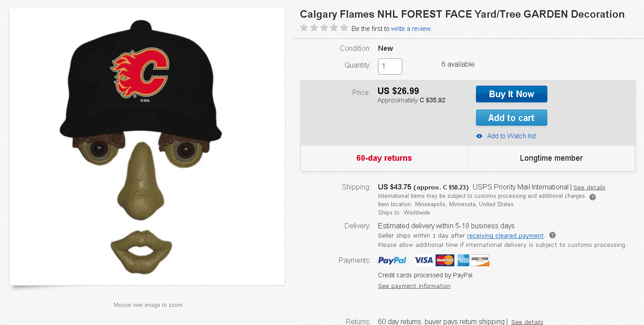Click the Visa card logo
The width and height of the screenshot is (644, 325).
click(x=423, y=261)
